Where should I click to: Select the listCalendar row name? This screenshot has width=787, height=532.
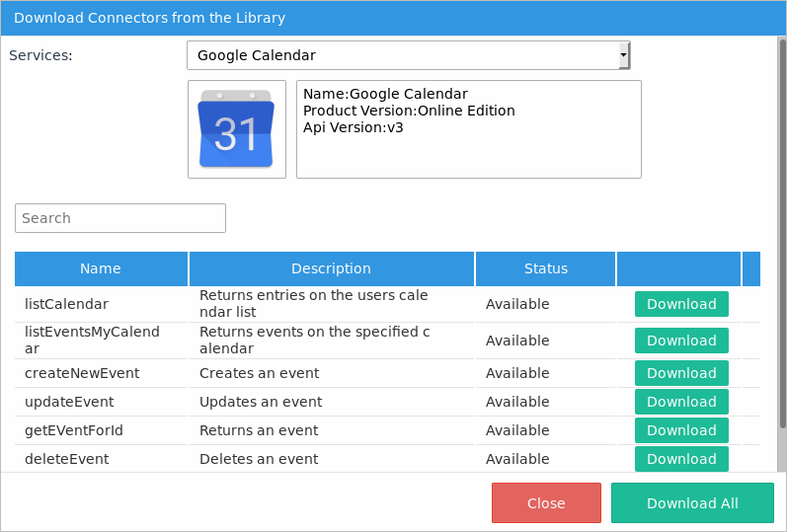(x=66, y=304)
